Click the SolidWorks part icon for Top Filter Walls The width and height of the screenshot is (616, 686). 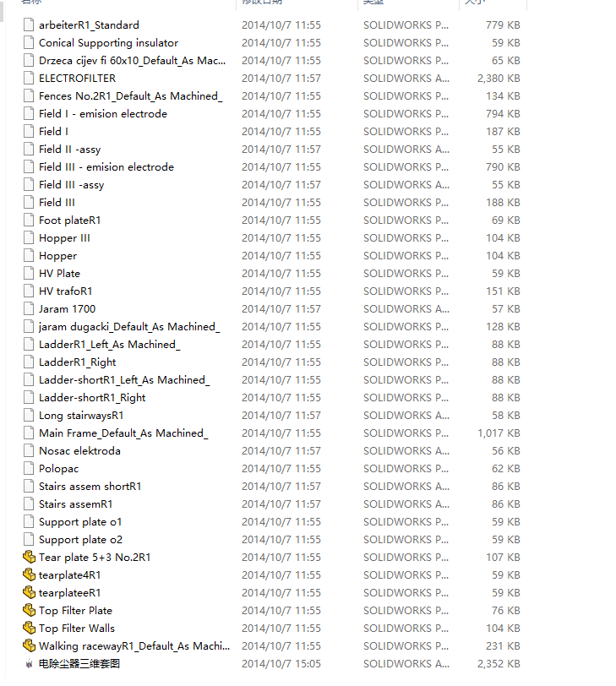29,628
